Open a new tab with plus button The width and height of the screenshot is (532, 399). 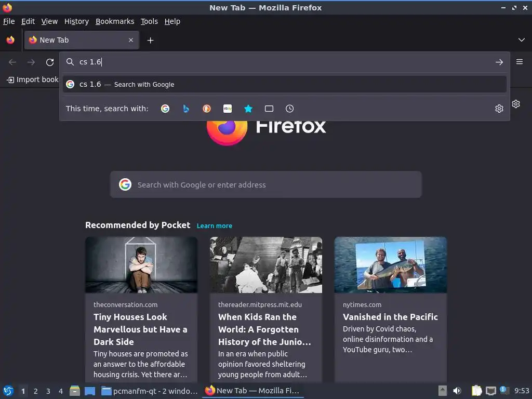pyautogui.click(x=150, y=41)
